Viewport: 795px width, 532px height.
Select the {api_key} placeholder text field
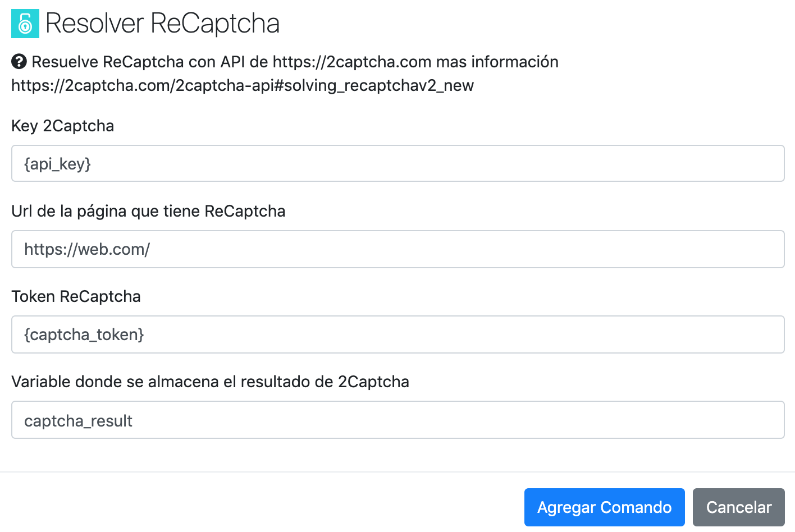tap(397, 163)
